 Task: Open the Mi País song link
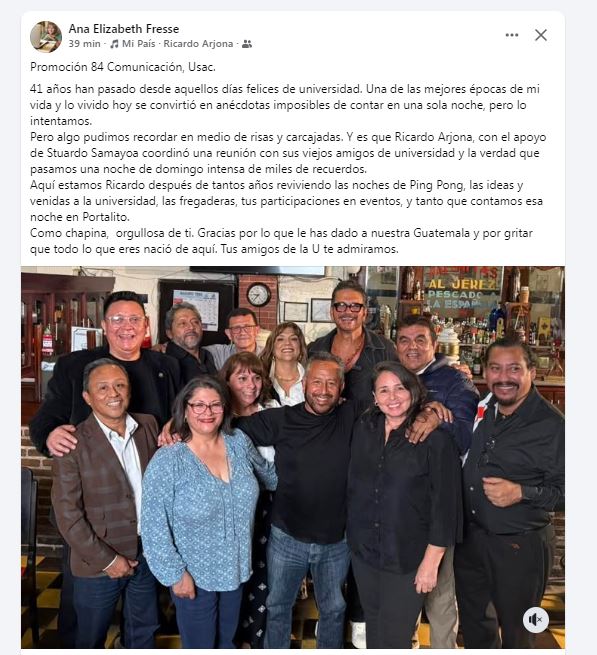[138, 44]
